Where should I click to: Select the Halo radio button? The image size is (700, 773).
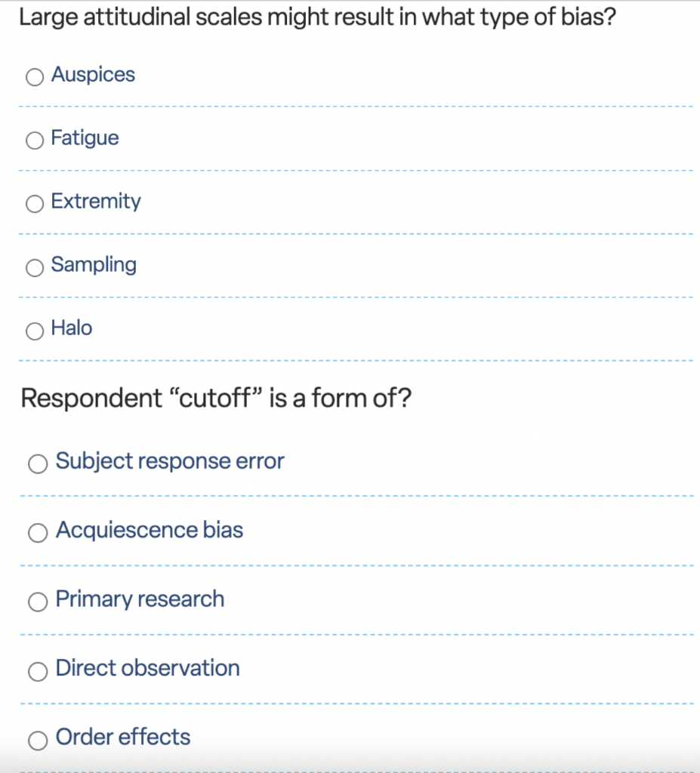click(x=34, y=331)
